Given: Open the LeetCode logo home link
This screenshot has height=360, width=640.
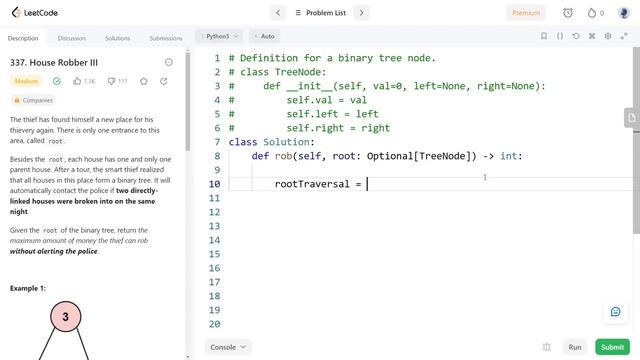Looking at the screenshot, I should (x=34, y=13).
